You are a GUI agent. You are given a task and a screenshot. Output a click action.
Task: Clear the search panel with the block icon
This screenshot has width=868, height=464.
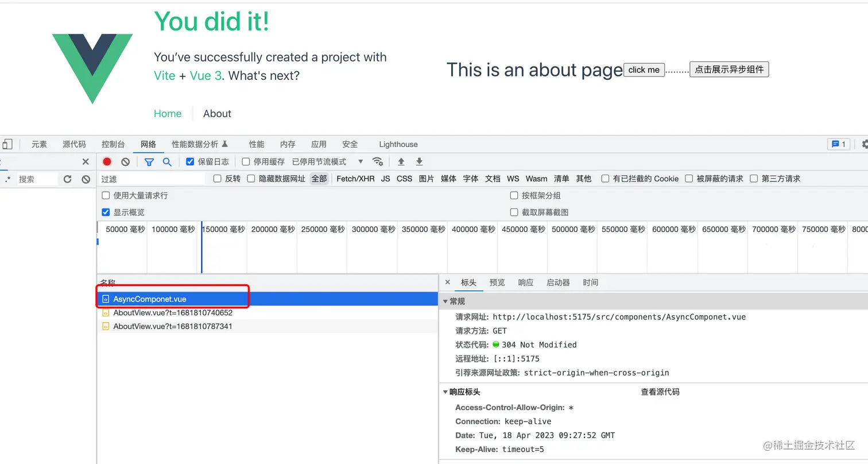click(x=86, y=179)
